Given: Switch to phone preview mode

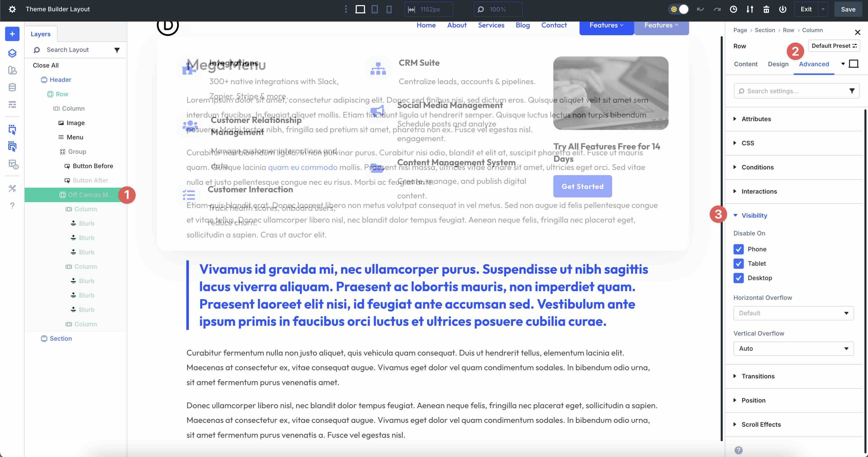Looking at the screenshot, I should (x=390, y=9).
